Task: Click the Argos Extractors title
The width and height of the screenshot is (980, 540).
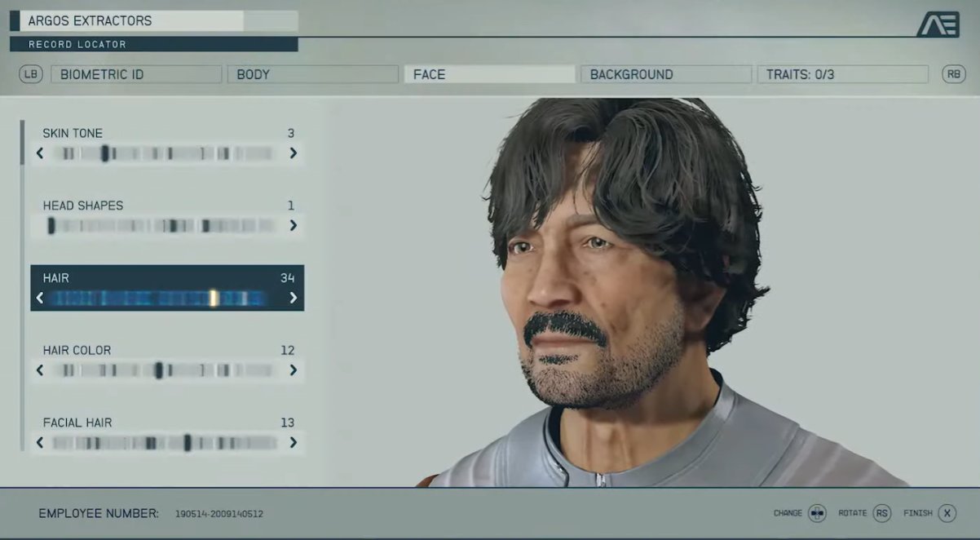Action: 90,21
